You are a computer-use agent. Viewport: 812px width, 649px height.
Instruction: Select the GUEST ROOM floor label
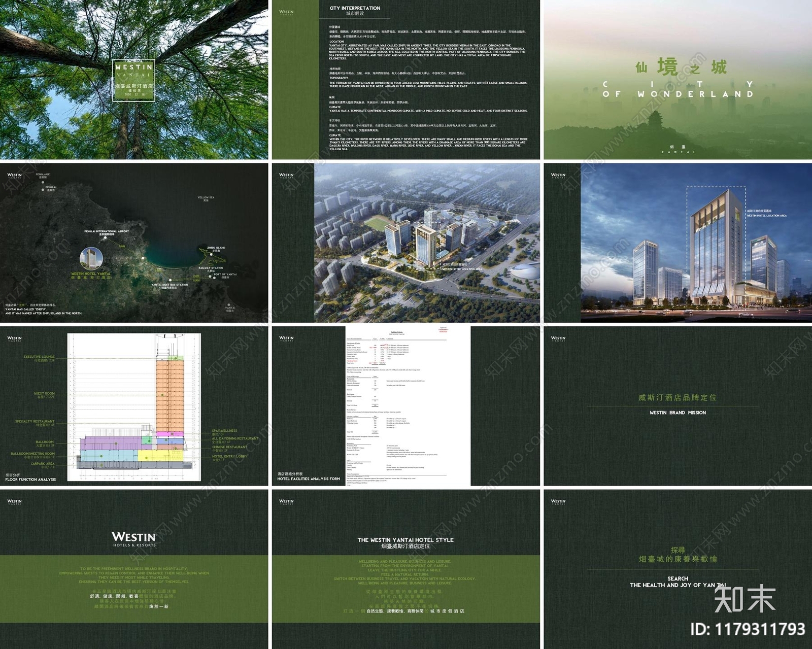point(44,393)
